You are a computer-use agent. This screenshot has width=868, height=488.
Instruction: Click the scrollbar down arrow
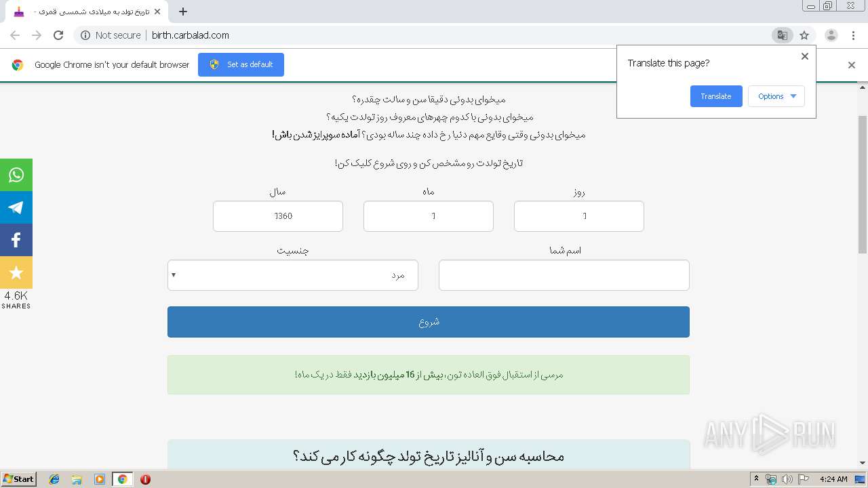863,463
